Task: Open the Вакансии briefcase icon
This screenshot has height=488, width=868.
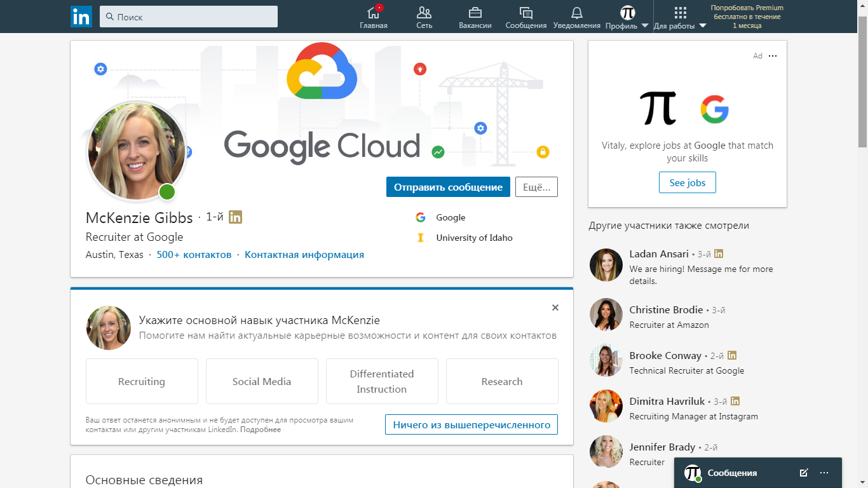Action: [475, 13]
